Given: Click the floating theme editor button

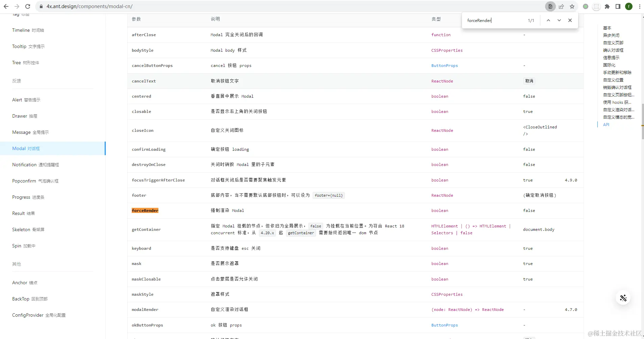Looking at the screenshot, I should pyautogui.click(x=623, y=298).
